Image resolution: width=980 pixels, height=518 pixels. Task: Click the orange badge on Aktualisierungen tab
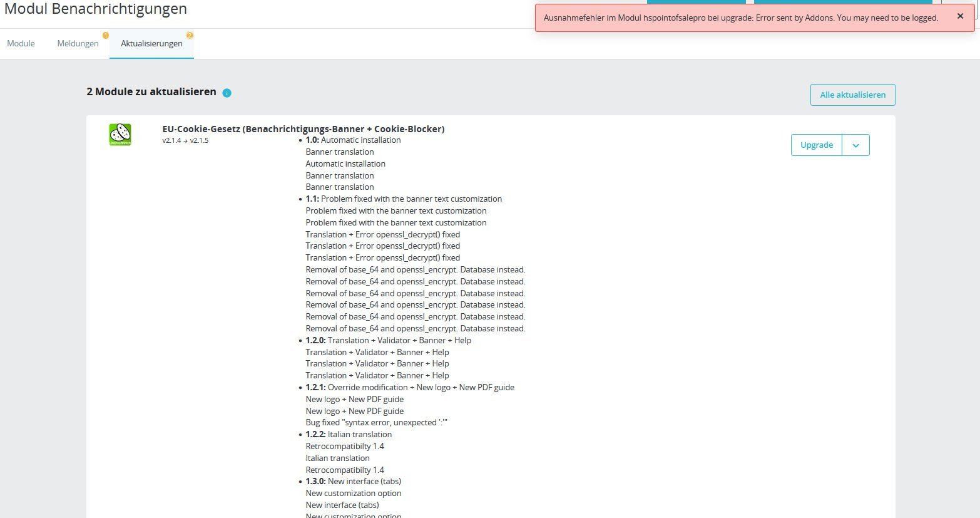[190, 35]
